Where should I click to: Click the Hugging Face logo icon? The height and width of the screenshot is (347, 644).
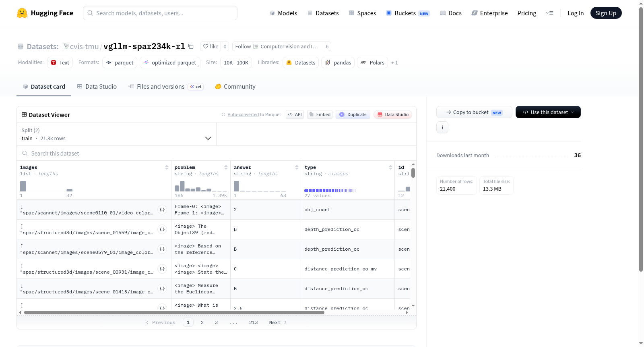22,13
